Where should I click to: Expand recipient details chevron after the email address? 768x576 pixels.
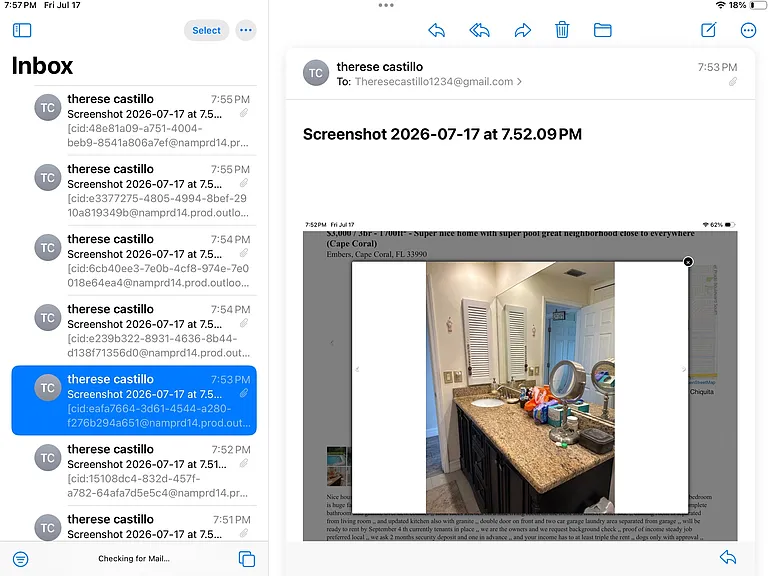coord(519,82)
